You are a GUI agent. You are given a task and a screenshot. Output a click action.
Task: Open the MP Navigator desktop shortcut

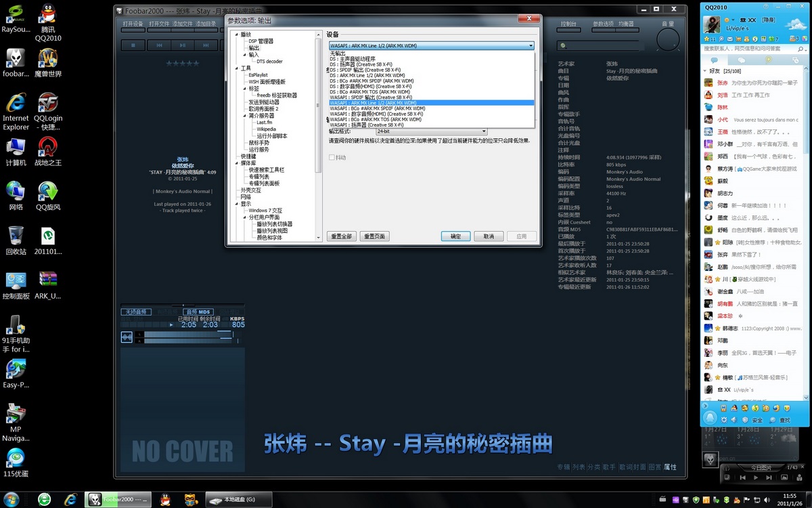pos(16,423)
